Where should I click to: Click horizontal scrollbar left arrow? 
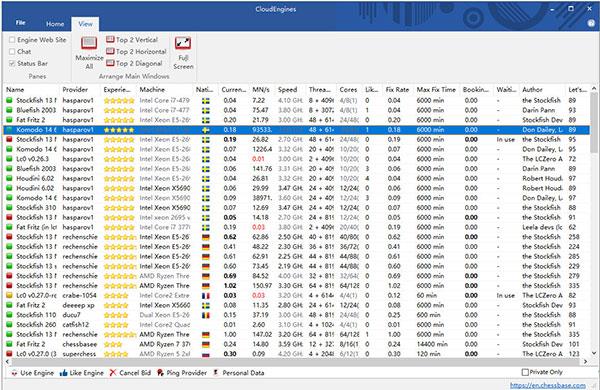pyautogui.click(x=8, y=361)
